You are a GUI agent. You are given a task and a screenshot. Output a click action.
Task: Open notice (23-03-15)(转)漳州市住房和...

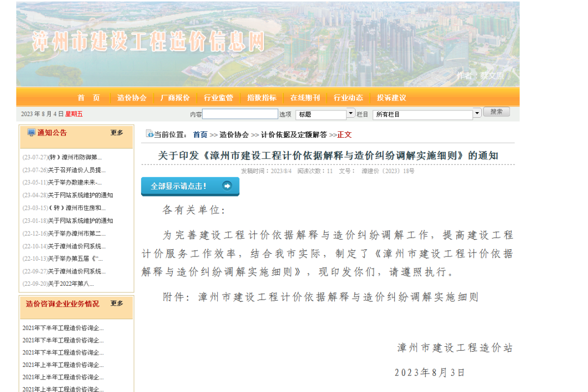click(x=64, y=208)
